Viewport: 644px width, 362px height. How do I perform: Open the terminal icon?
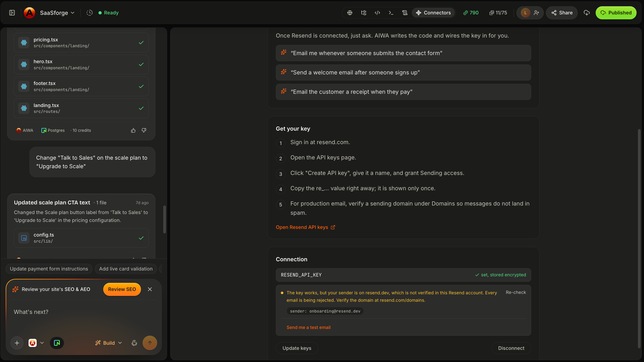point(391,13)
